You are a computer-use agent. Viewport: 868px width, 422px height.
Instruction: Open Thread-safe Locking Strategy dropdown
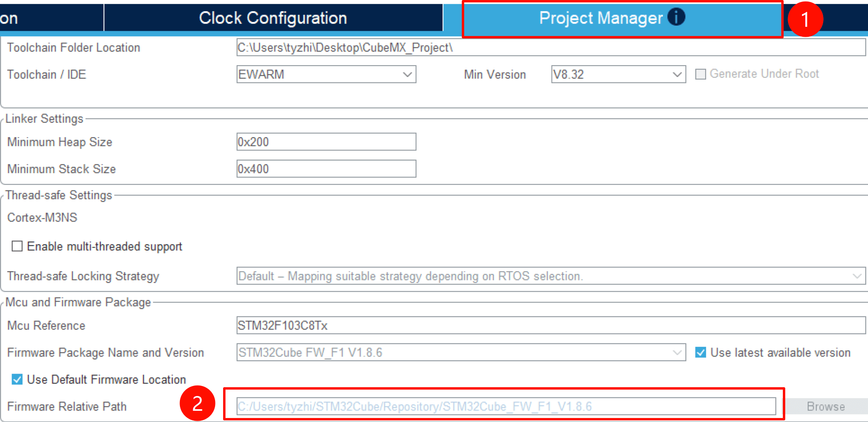click(551, 276)
